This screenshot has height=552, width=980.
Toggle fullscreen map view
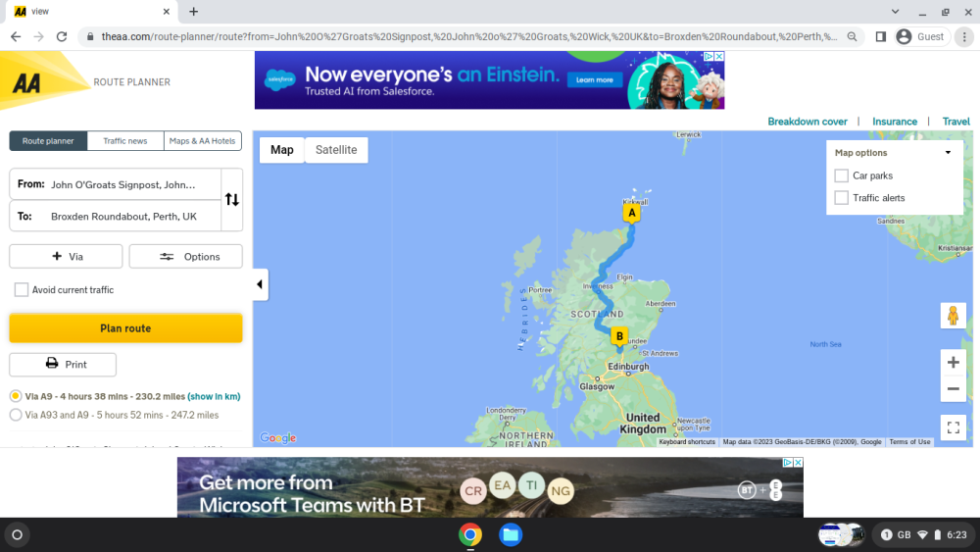click(953, 427)
